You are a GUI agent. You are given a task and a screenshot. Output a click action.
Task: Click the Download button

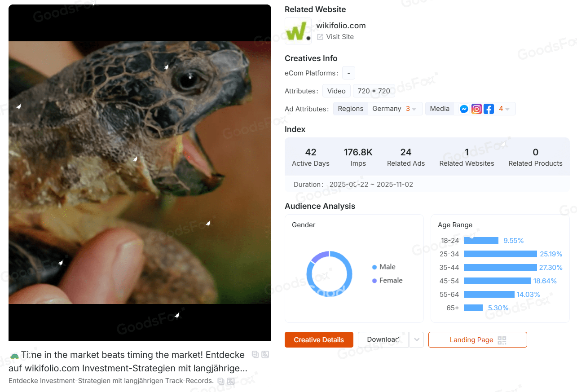tap(383, 339)
